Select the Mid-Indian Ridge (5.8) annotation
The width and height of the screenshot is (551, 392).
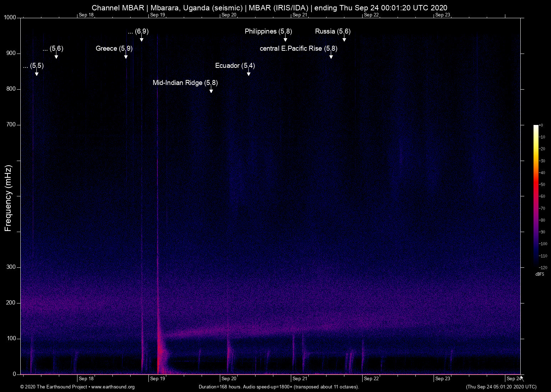185,83
